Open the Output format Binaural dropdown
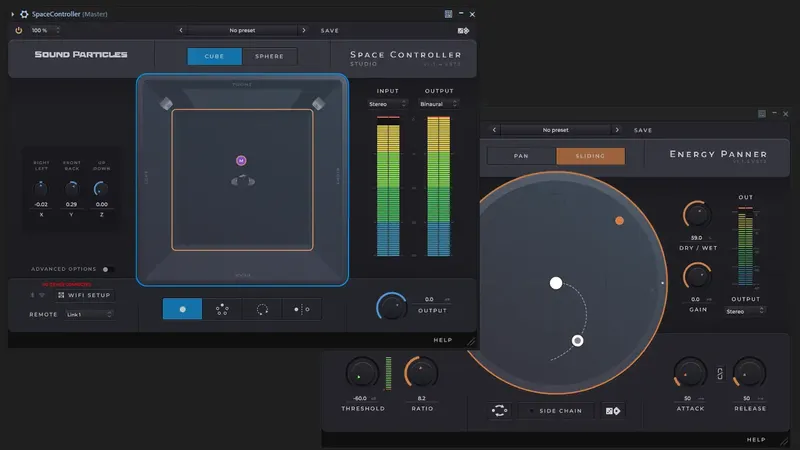This screenshot has height=450, width=800. (438, 104)
